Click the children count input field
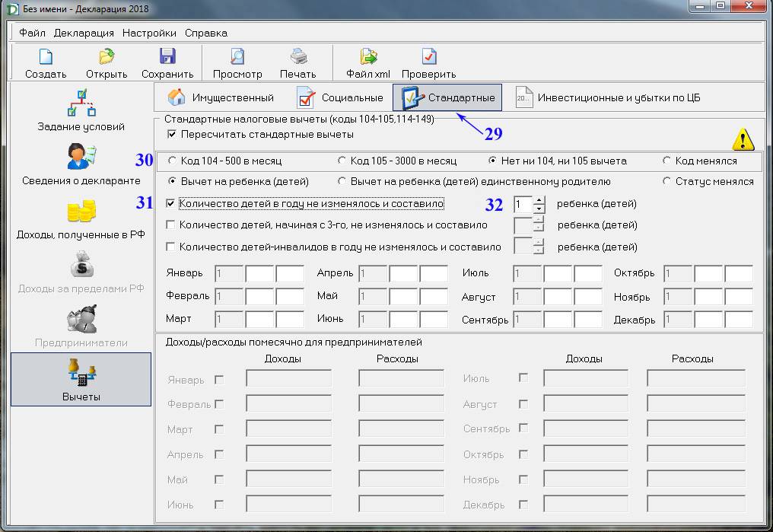 tap(522, 204)
